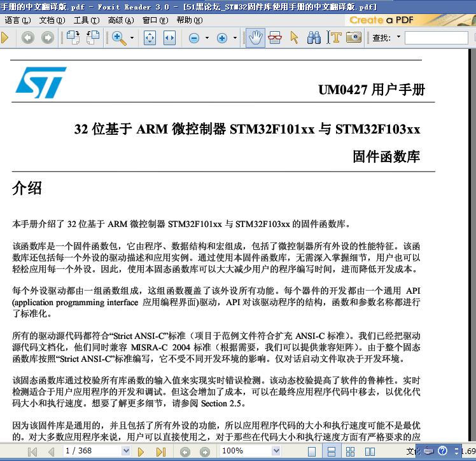Open the 帮助(H) menu
The width and height of the screenshot is (476, 461).
tap(190, 20)
